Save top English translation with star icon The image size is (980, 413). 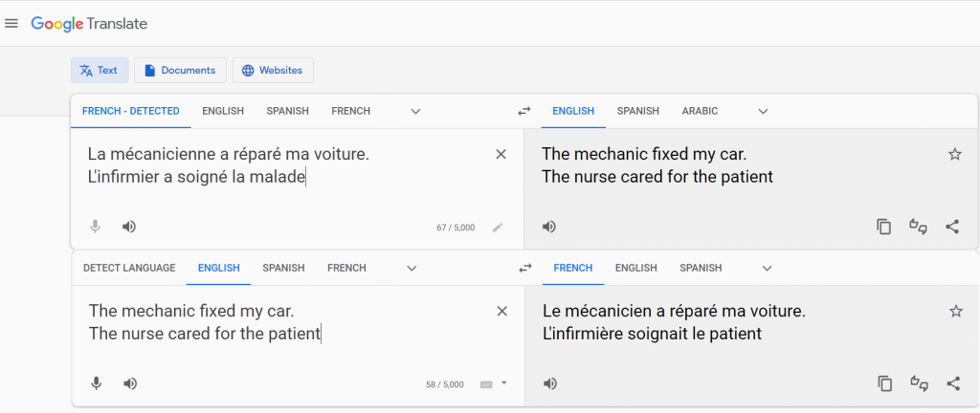coord(954,154)
